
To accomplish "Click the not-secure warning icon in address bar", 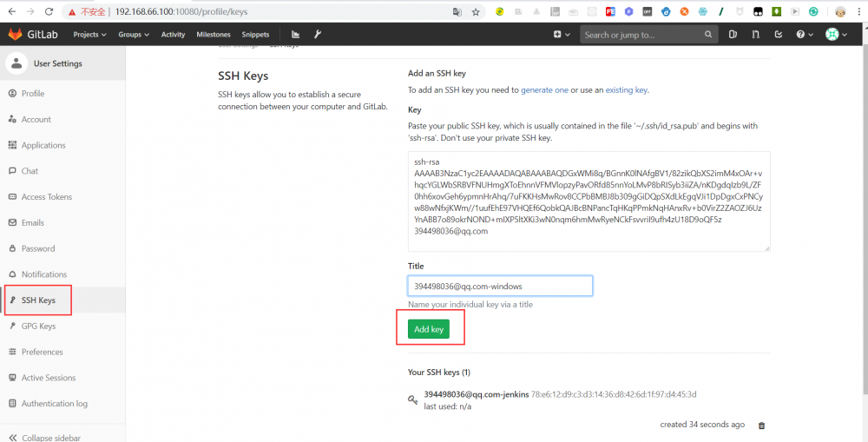I will 72,11.
